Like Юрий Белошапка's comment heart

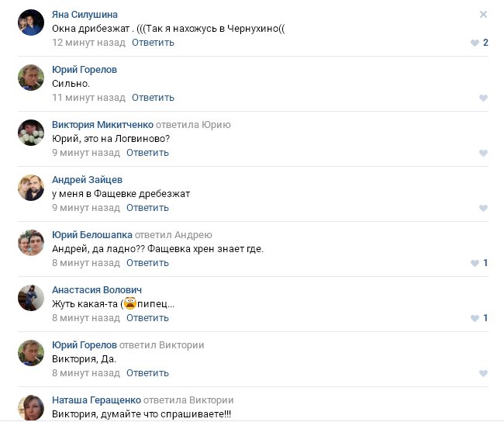click(x=475, y=263)
